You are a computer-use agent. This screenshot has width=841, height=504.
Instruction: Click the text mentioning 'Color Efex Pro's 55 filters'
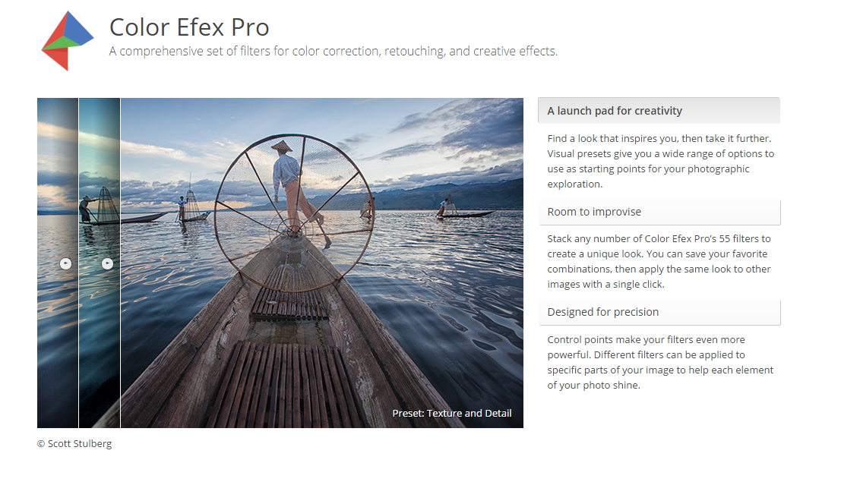(x=659, y=261)
